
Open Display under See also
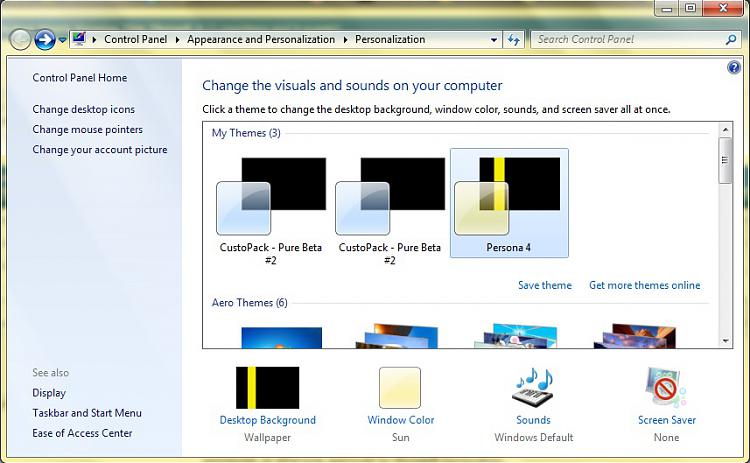coord(49,393)
